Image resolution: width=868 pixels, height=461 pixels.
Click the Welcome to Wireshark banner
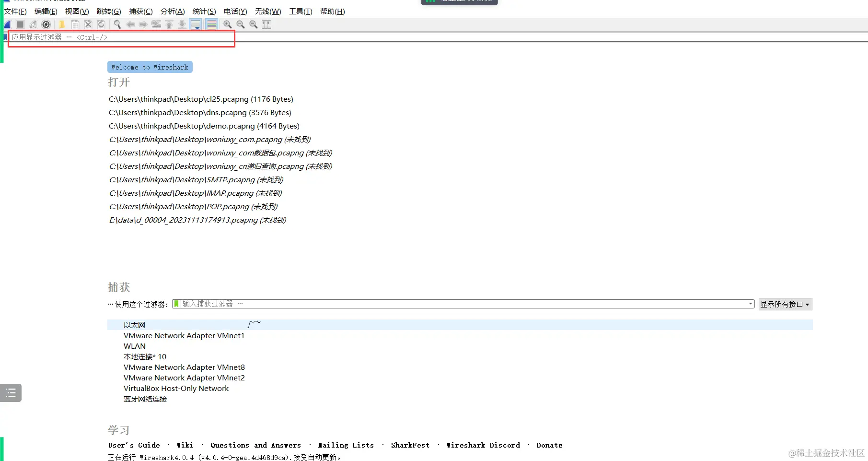(x=150, y=67)
